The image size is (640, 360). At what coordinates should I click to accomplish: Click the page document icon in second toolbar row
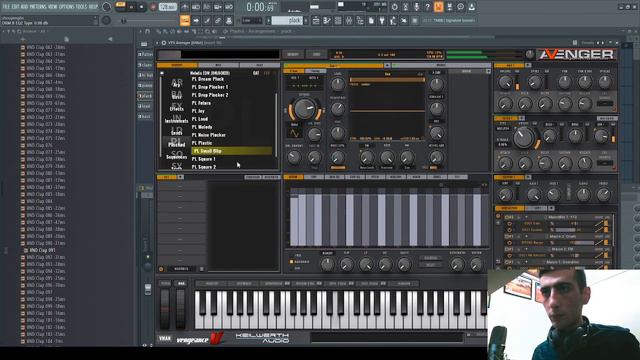[371, 20]
